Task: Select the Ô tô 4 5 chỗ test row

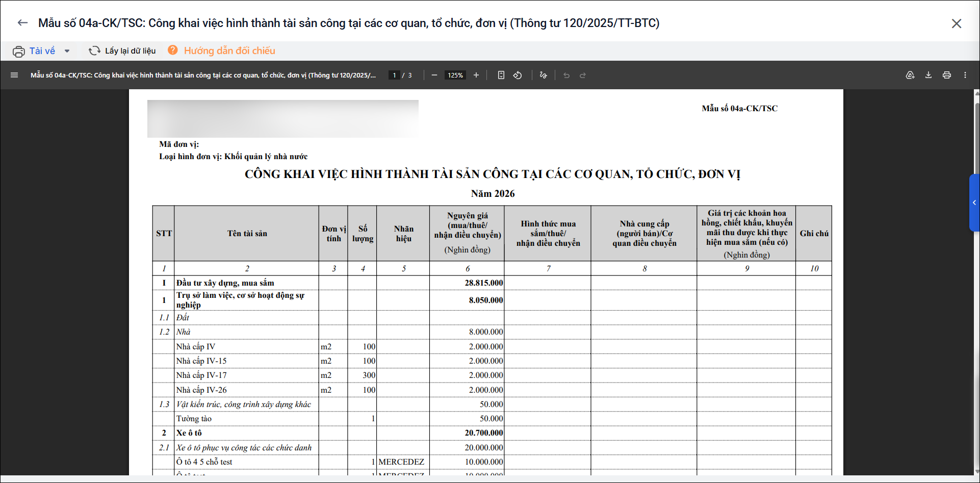Action: tap(492, 462)
